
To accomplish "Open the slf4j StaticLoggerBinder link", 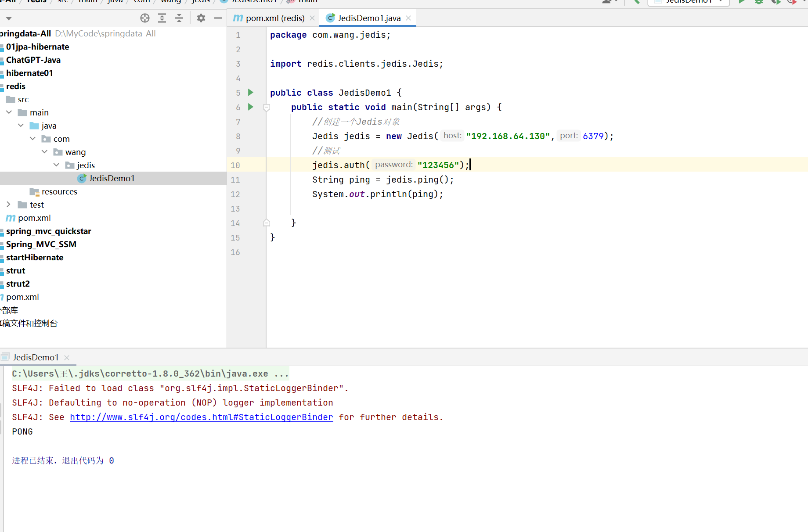I will pyautogui.click(x=202, y=417).
